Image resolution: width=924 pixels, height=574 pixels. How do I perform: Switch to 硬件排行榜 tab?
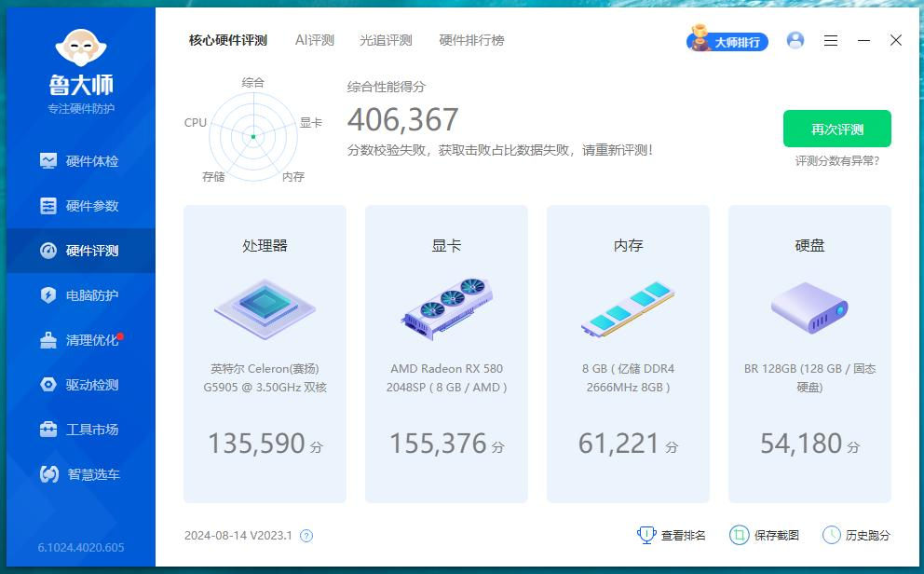click(471, 40)
